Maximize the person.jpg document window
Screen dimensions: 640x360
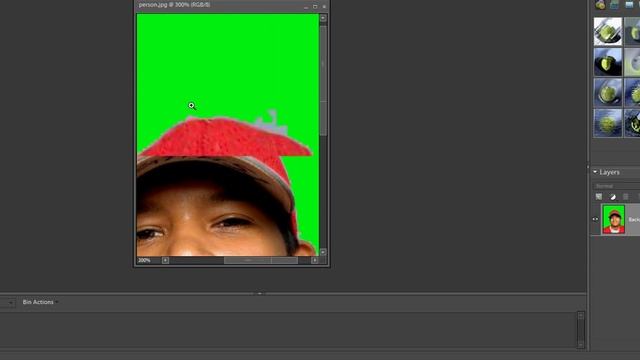[x=315, y=7]
